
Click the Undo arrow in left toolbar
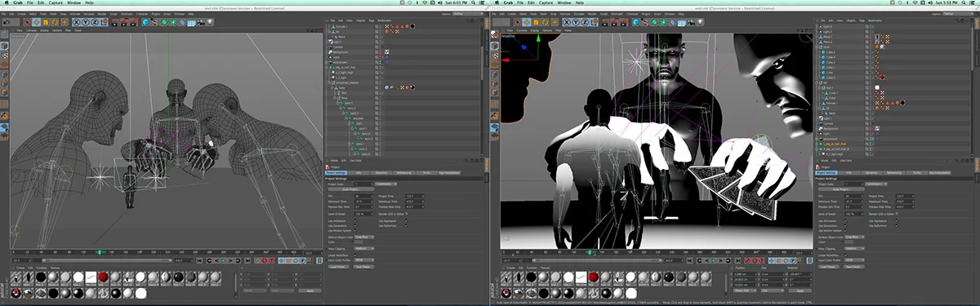point(7,22)
